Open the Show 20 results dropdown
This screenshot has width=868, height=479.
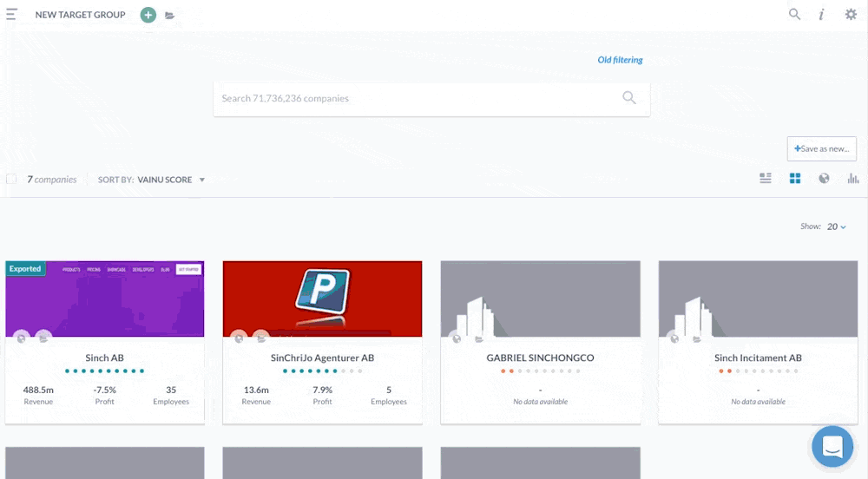point(837,226)
